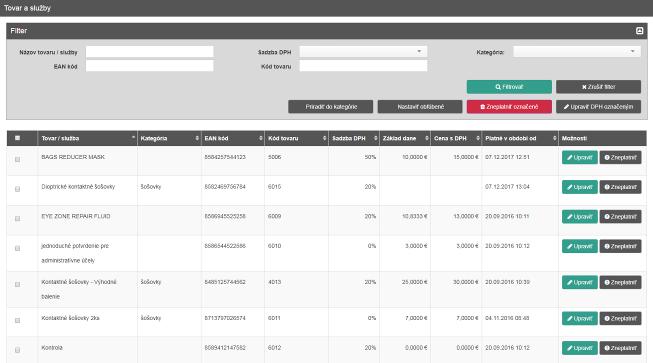Invalidate the Kontrola item
Screen dimensions: 653x363
621,348
